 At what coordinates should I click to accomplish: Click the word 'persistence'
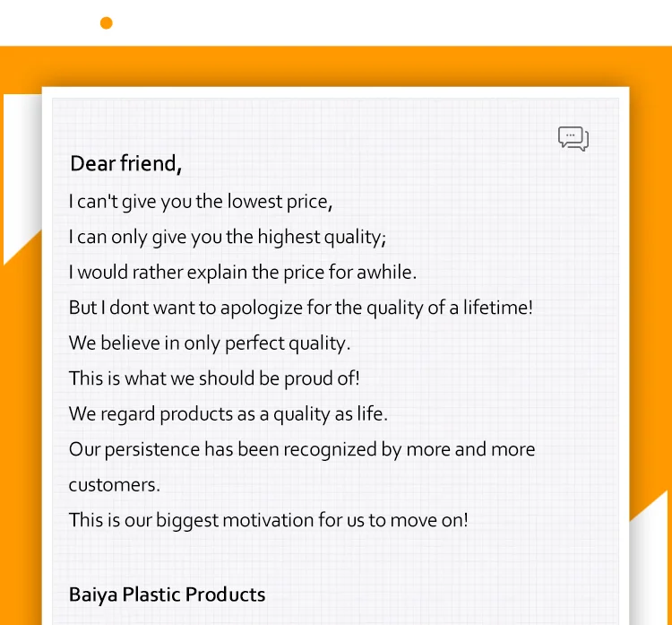tap(151, 449)
